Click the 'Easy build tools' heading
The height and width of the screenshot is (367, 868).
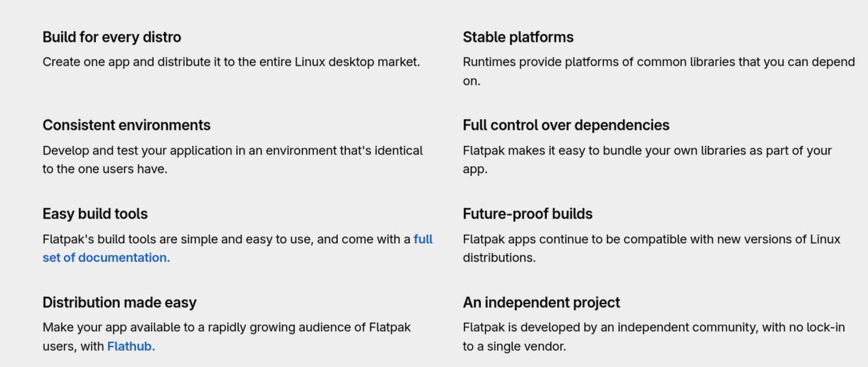[x=95, y=214]
